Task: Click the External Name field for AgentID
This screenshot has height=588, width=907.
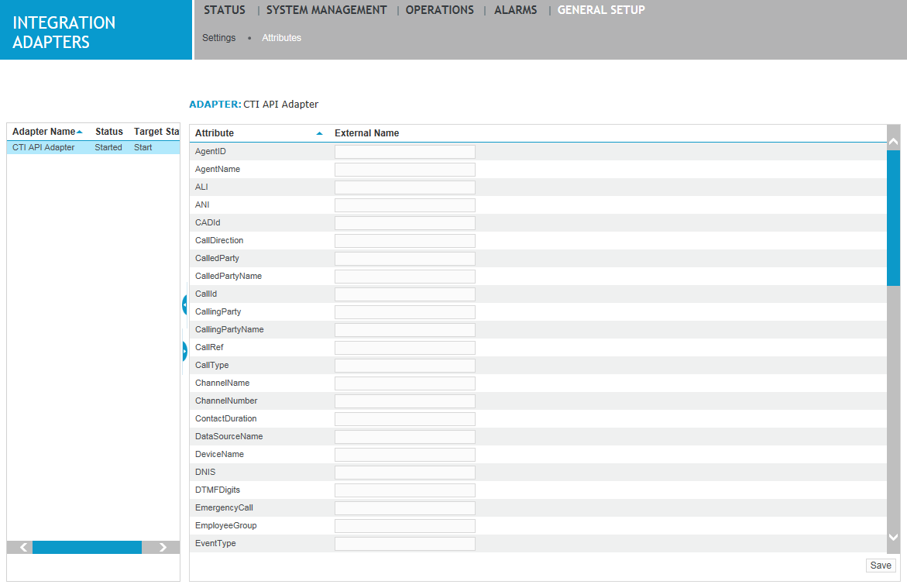Action: coord(404,151)
